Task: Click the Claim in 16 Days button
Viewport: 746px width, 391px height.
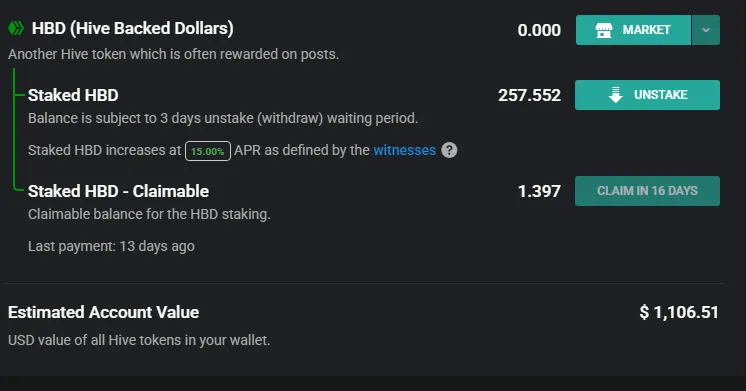Action: coord(647,191)
